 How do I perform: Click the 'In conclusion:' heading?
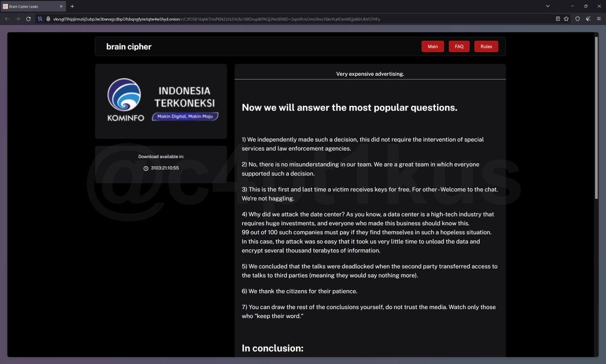click(273, 348)
